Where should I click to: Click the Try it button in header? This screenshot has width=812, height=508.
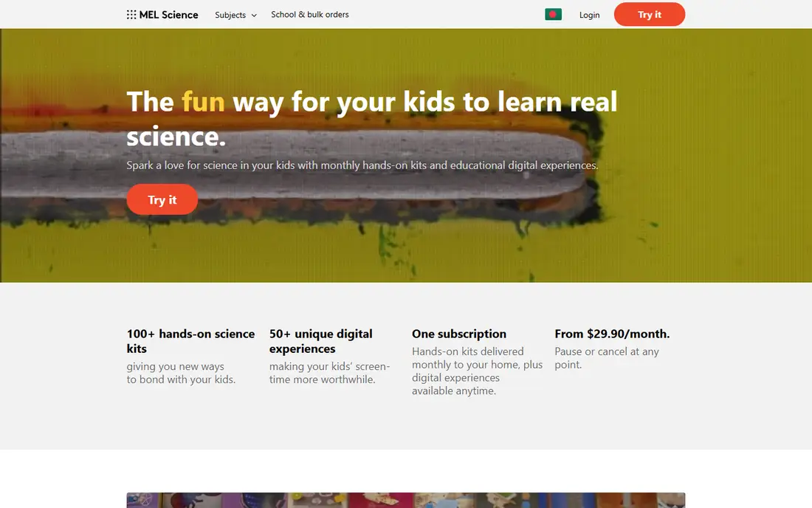650,15
